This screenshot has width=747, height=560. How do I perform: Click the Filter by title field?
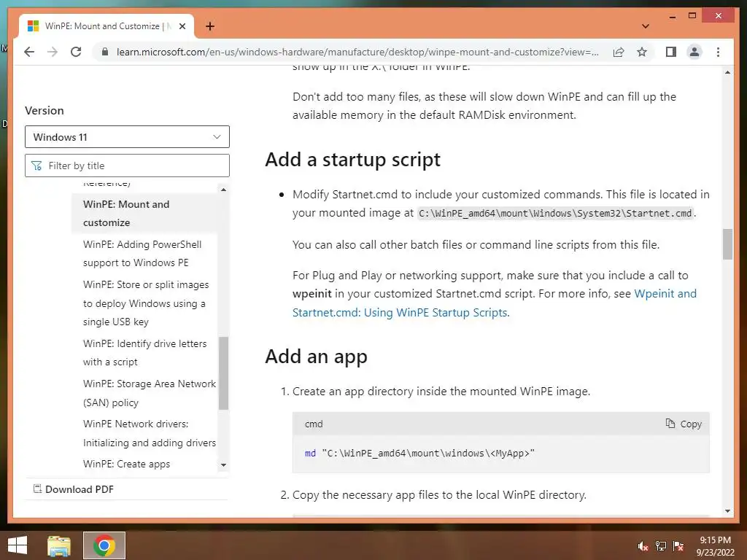pos(127,166)
